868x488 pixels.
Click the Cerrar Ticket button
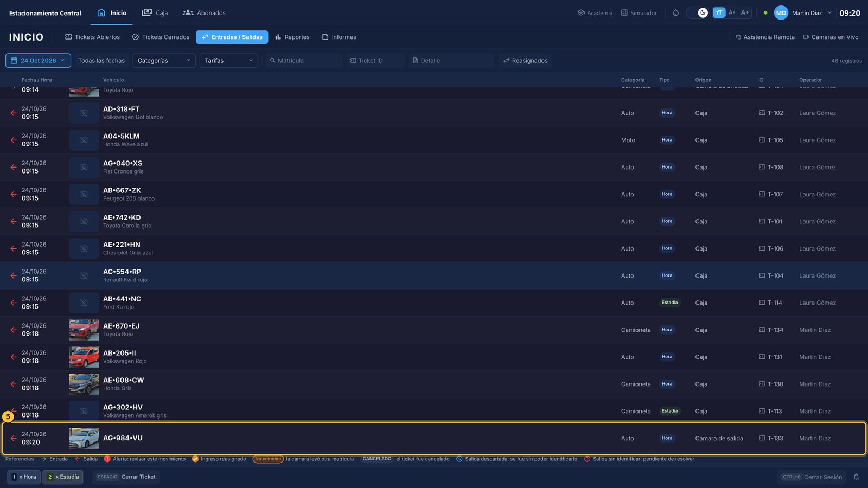tap(126, 477)
